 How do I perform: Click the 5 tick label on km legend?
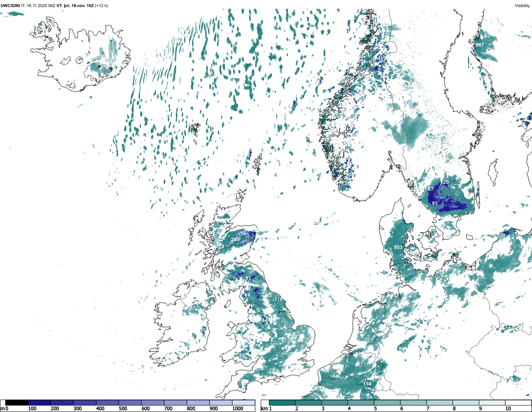click(375, 409)
